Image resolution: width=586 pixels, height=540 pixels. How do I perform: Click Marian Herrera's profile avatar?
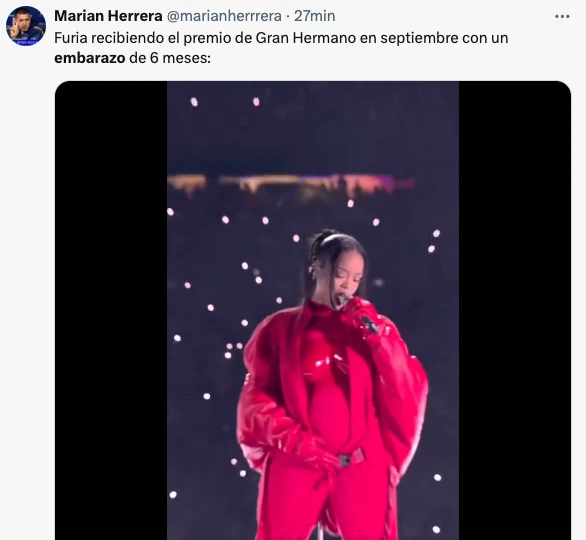pyautogui.click(x=26, y=26)
